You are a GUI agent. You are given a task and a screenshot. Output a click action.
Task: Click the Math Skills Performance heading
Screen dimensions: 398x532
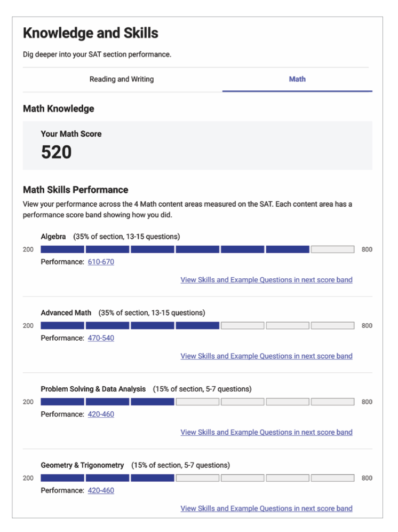(75, 190)
